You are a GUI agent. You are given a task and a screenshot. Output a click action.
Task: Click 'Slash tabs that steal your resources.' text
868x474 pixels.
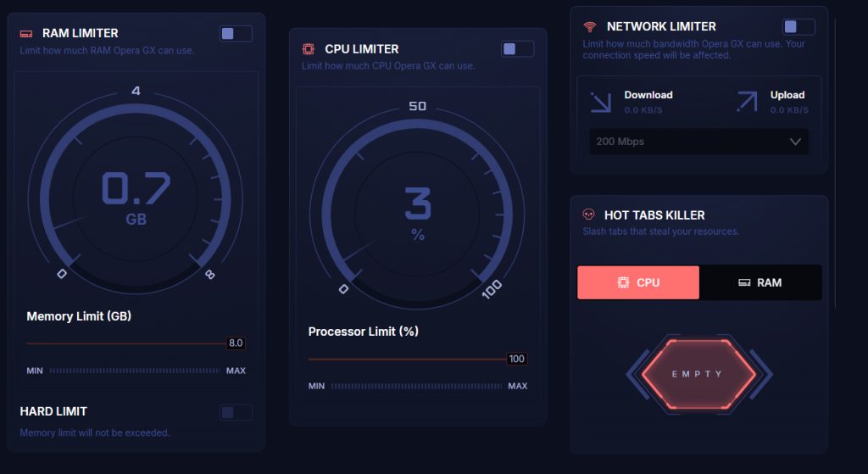[x=661, y=231]
